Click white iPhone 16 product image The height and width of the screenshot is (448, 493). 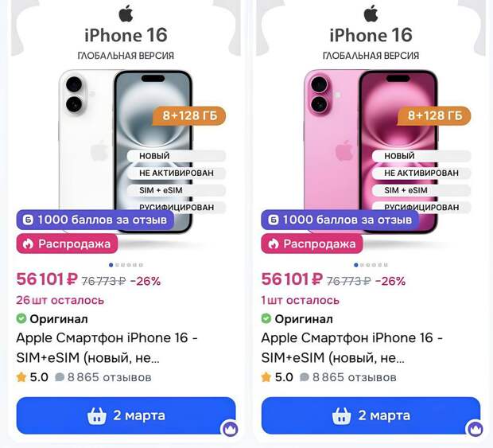tap(126, 151)
